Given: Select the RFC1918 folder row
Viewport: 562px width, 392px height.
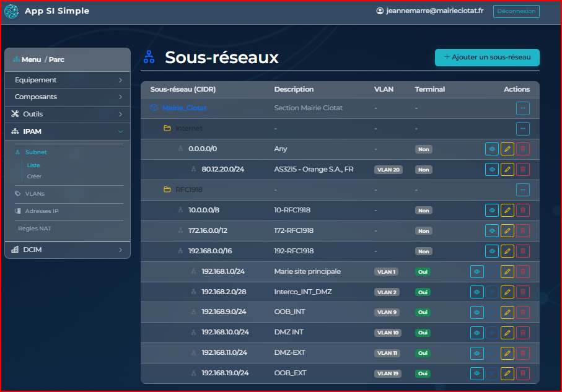Looking at the screenshot, I should [340, 190].
